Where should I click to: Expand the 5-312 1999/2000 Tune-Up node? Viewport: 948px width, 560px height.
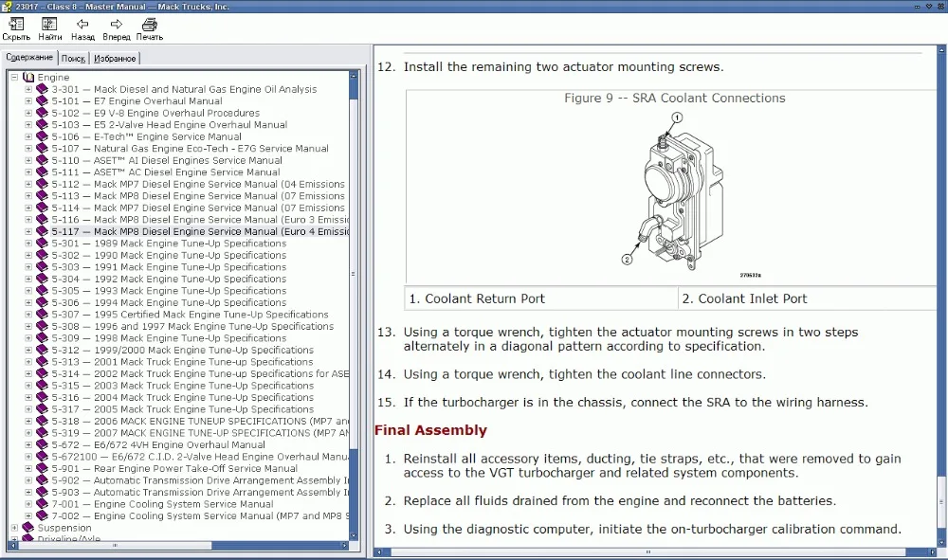click(x=27, y=351)
